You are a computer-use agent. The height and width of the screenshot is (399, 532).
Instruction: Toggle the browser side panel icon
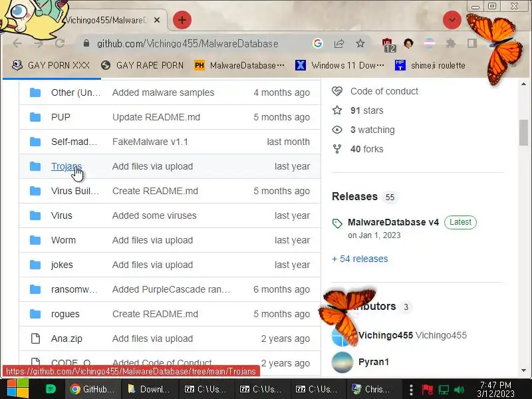point(471,43)
